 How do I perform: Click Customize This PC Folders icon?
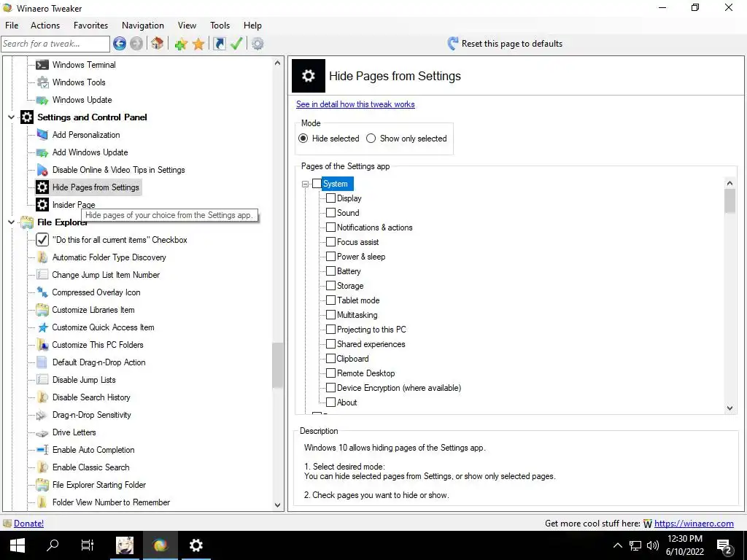tap(42, 345)
